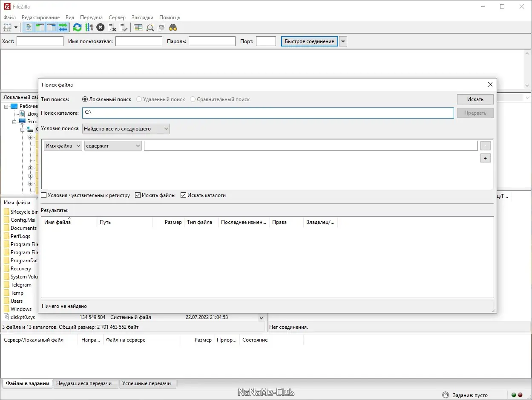Click the Windows folder icon

click(6, 309)
